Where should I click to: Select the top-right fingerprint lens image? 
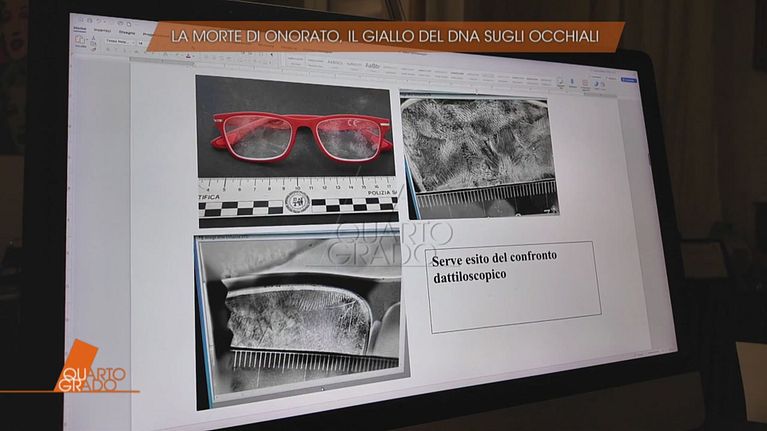477,155
